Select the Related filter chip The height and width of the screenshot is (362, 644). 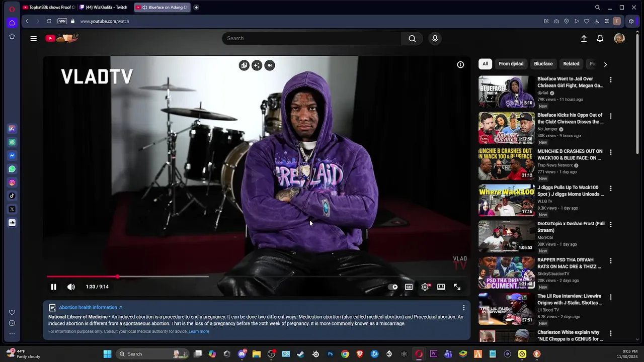click(x=571, y=64)
